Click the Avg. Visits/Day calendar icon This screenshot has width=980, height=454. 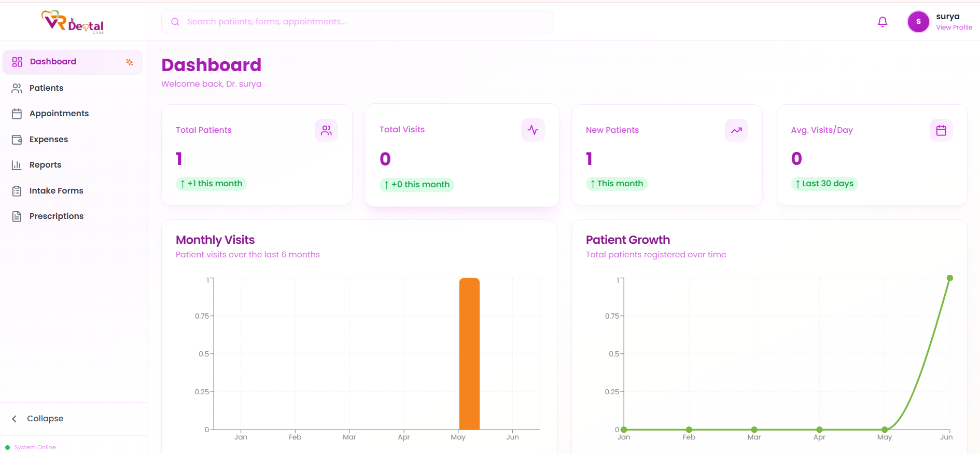click(x=941, y=130)
